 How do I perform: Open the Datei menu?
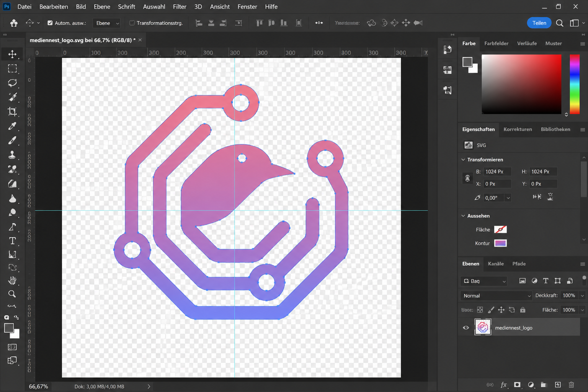[24, 7]
